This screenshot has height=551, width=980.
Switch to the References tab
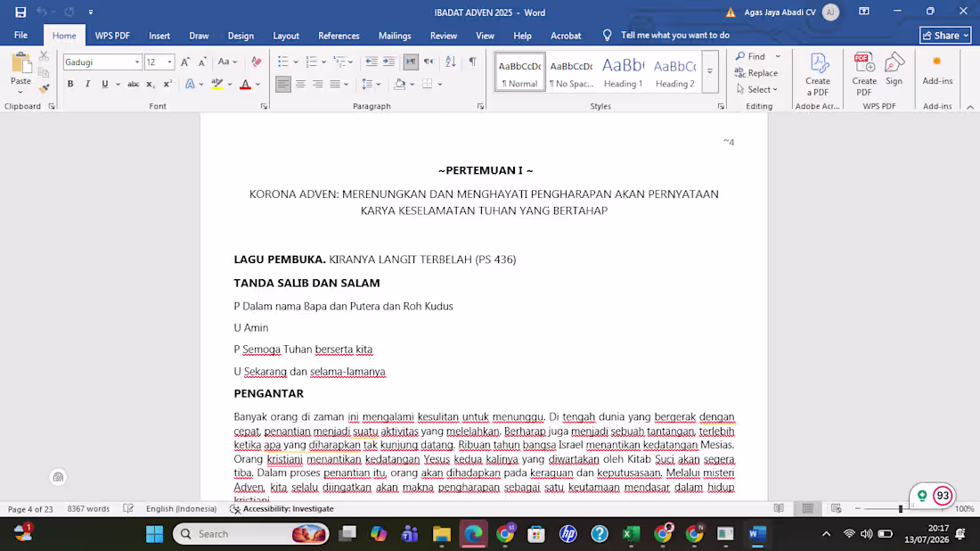pyautogui.click(x=339, y=36)
